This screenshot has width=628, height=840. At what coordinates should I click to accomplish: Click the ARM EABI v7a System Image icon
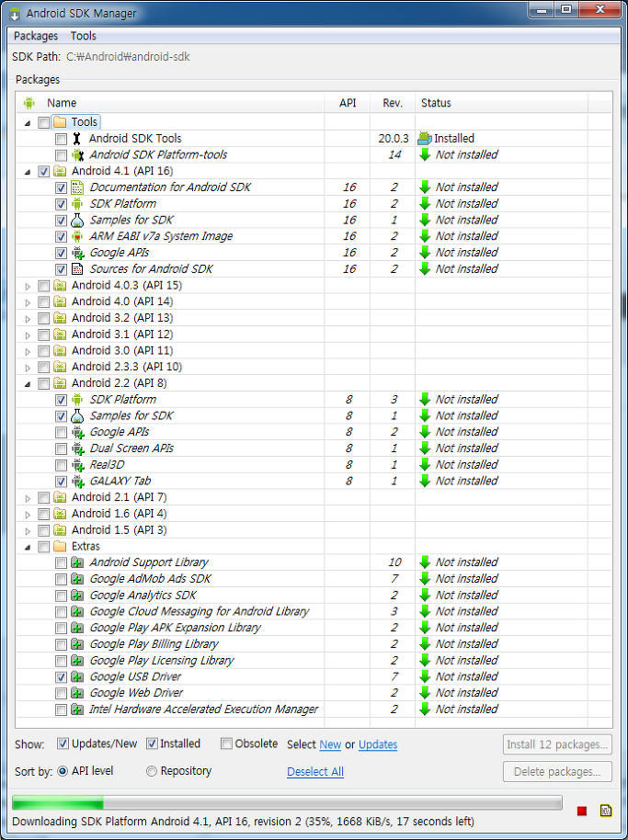[x=77, y=236]
